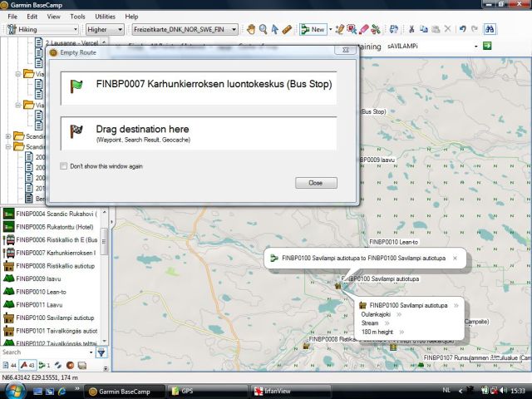Pick the measure ruler tool
This screenshot has height=399, width=532.
pyautogui.click(x=287, y=29)
